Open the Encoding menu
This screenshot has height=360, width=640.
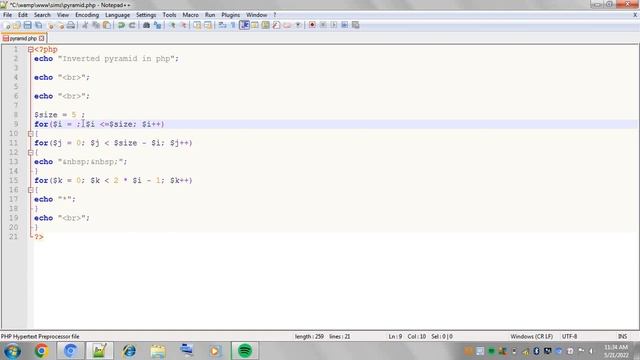pos(87,15)
